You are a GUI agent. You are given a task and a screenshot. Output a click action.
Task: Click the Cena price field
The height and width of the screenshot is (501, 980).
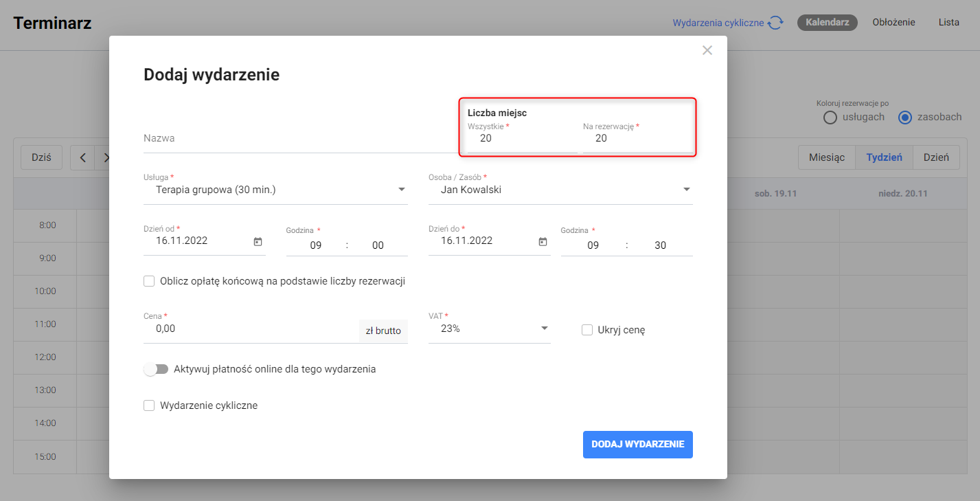[x=251, y=329]
